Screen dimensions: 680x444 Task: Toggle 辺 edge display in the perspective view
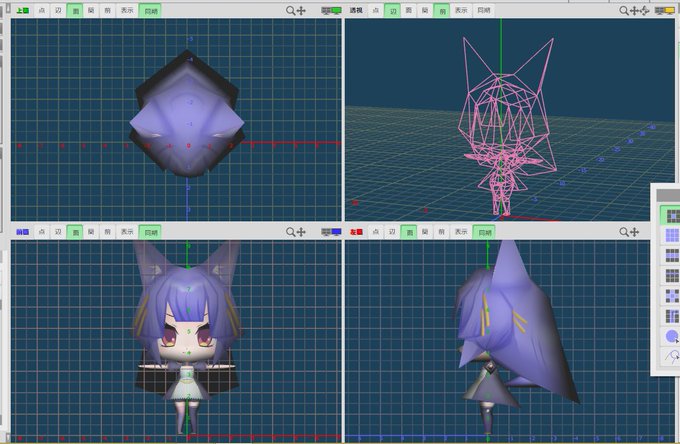tap(392, 10)
